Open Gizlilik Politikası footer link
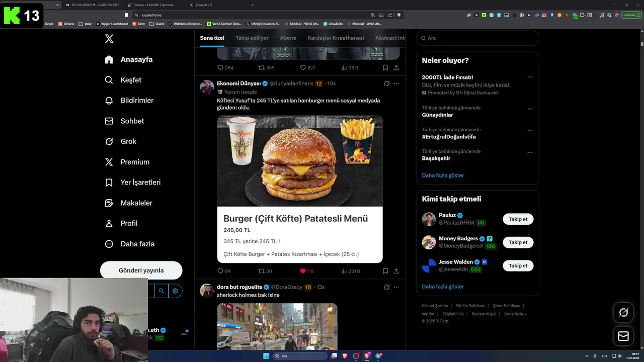 click(x=470, y=306)
